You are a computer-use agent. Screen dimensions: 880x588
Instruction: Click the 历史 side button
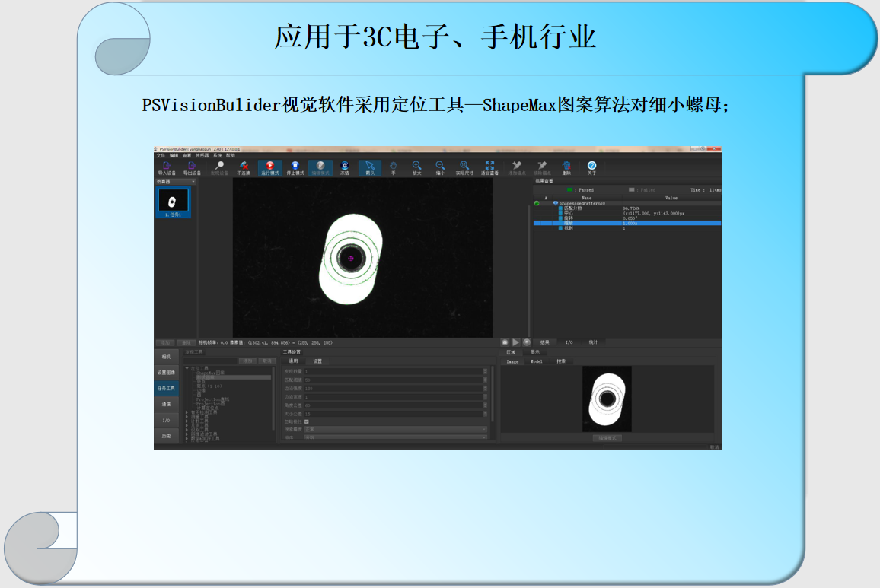(x=166, y=436)
